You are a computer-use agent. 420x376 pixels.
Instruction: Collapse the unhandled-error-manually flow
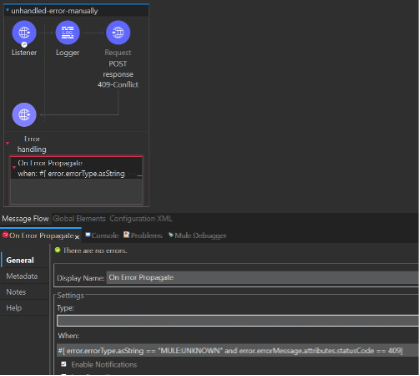click(7, 10)
